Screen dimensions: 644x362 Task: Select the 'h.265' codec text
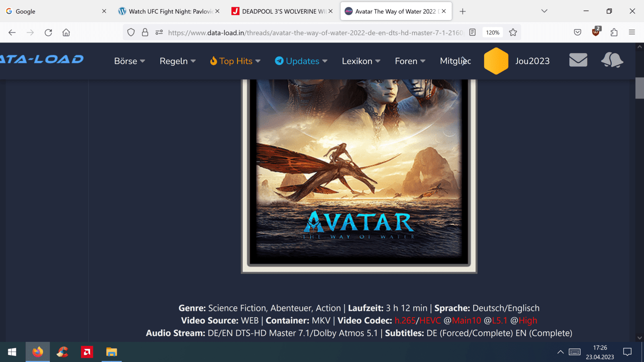405,321
